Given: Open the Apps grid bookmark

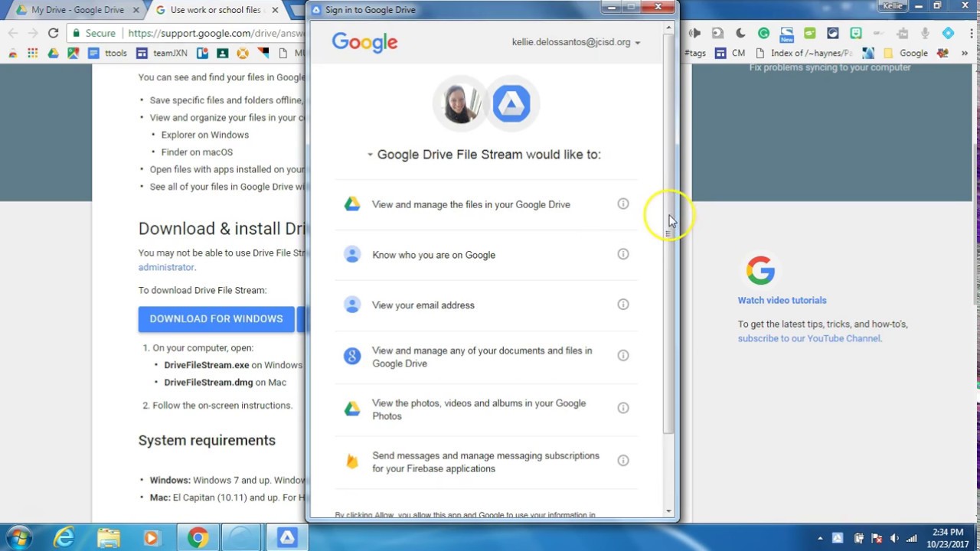Looking at the screenshot, I should [x=32, y=53].
